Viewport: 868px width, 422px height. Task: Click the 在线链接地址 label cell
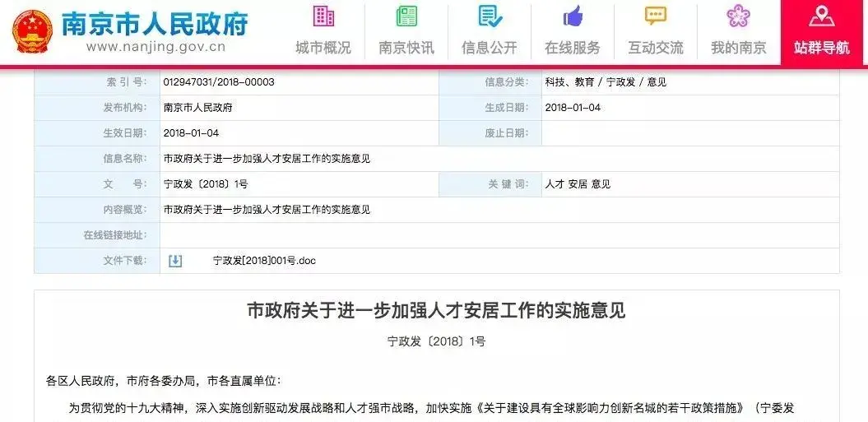point(97,235)
